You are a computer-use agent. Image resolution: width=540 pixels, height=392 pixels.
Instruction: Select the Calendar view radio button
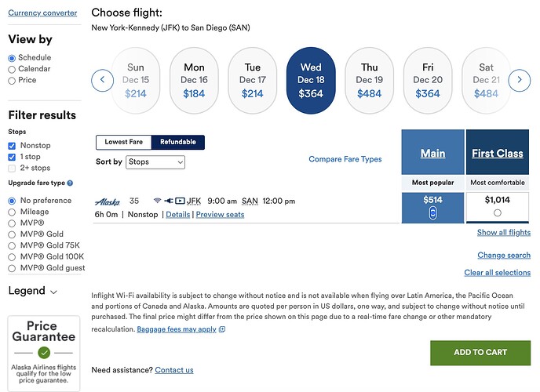tap(12, 70)
